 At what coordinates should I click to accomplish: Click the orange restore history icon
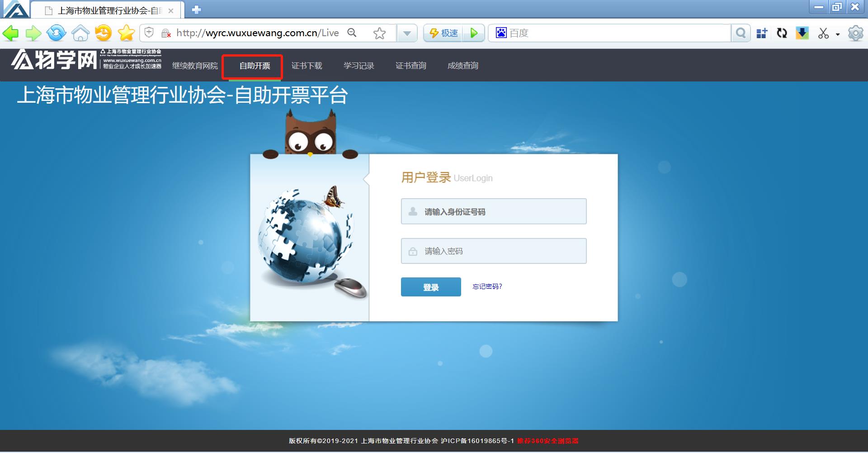tap(104, 33)
